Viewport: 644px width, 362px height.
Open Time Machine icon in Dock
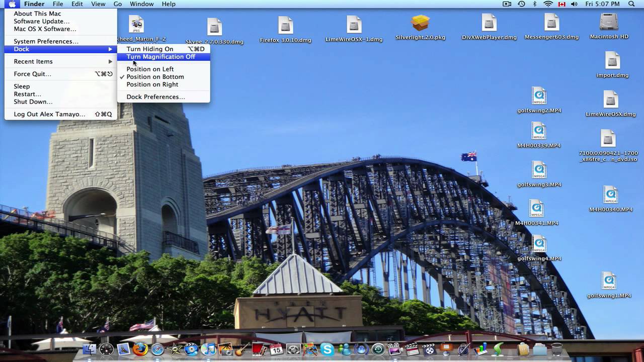pyautogui.click(x=378, y=349)
